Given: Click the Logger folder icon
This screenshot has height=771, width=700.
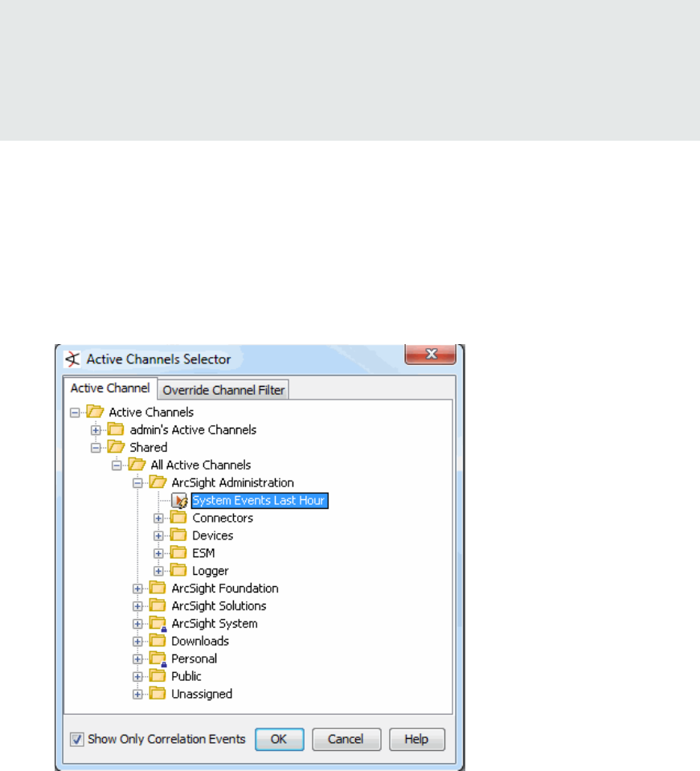Looking at the screenshot, I should [178, 570].
